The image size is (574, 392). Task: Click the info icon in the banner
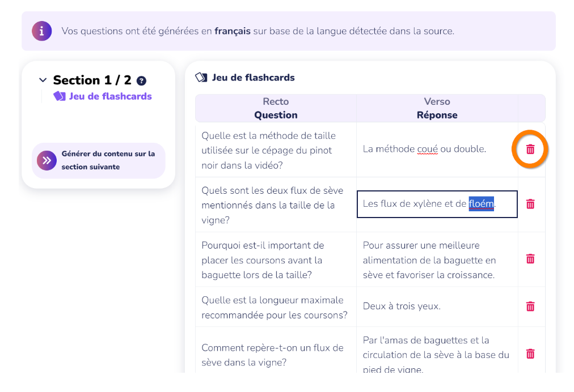41,31
